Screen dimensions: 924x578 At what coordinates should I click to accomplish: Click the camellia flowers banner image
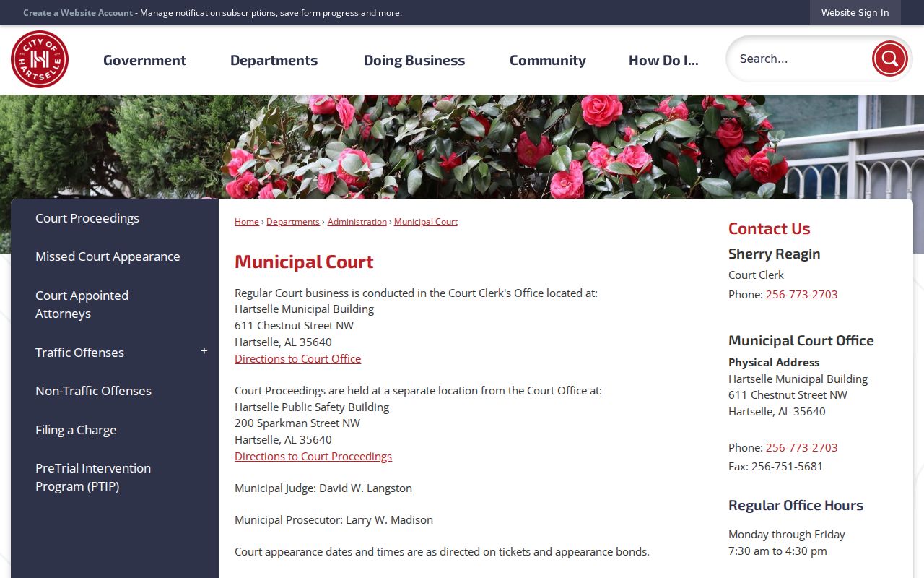coord(462,147)
